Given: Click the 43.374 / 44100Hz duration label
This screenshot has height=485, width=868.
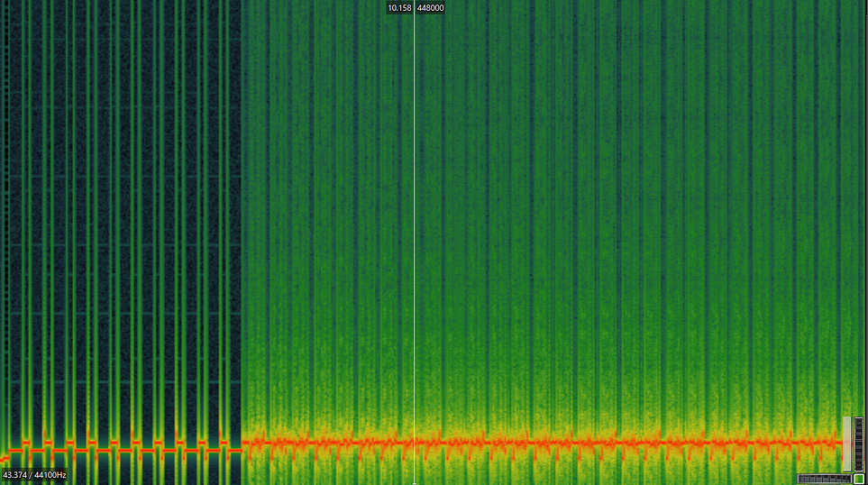Looking at the screenshot, I should pos(34,475).
